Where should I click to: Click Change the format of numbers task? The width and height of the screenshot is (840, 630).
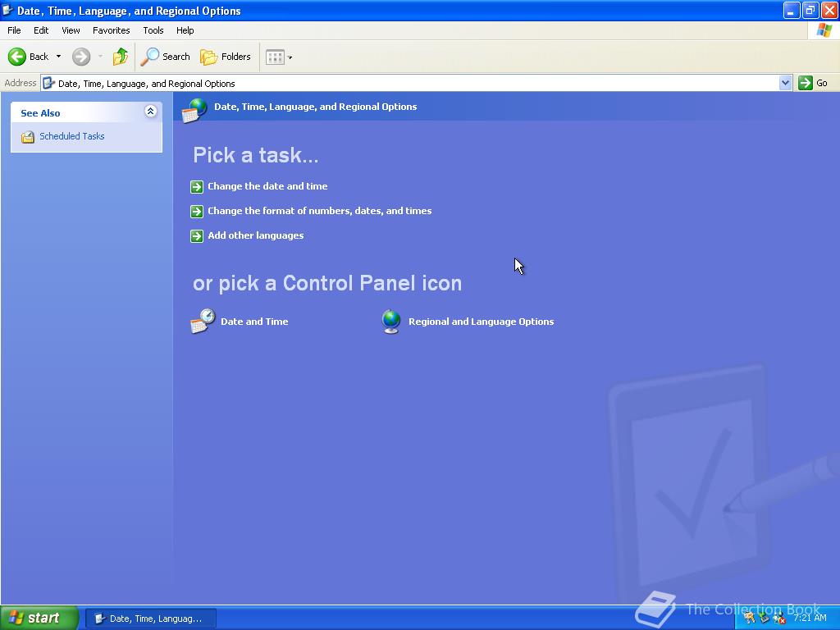319,211
